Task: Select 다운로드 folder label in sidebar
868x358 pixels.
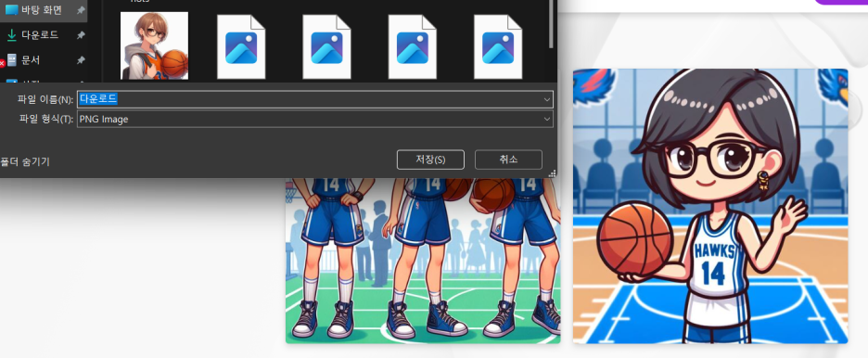Action: coord(40,35)
